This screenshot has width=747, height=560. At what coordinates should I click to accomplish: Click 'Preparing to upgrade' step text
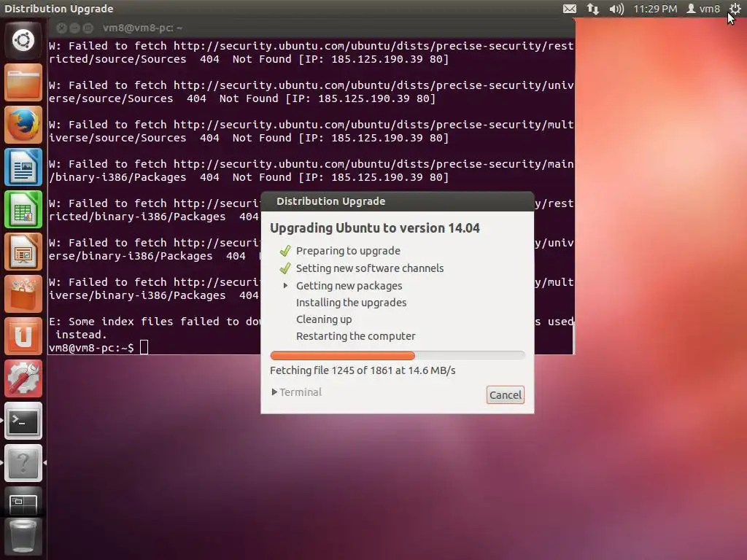point(348,251)
